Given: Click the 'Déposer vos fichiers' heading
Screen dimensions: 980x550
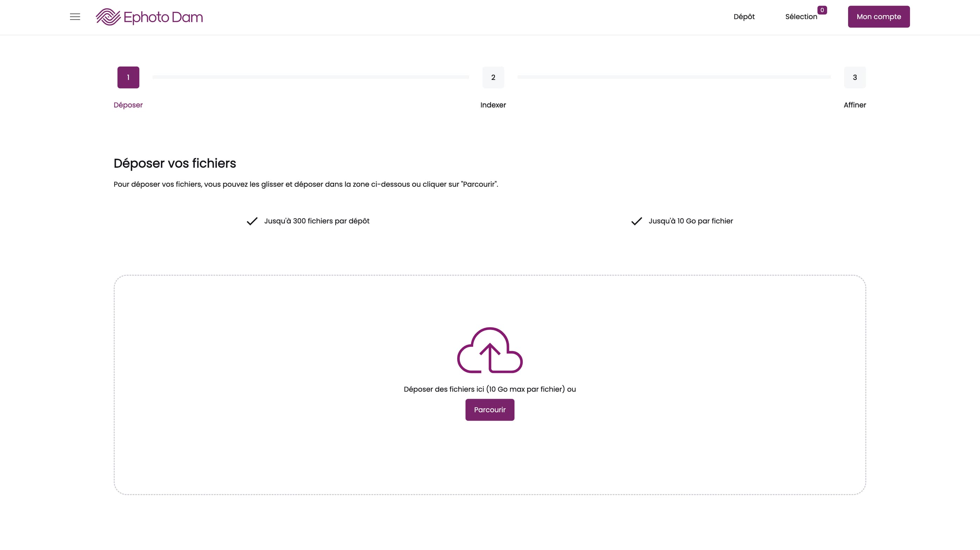Looking at the screenshot, I should pyautogui.click(x=175, y=163).
